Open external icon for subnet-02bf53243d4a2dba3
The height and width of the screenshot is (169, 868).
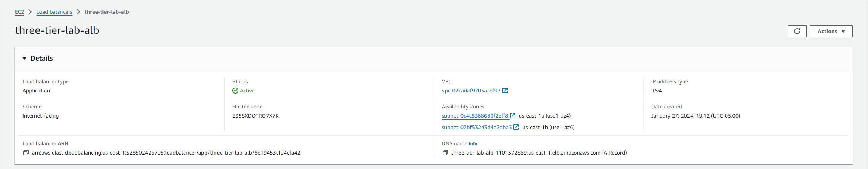tap(516, 127)
